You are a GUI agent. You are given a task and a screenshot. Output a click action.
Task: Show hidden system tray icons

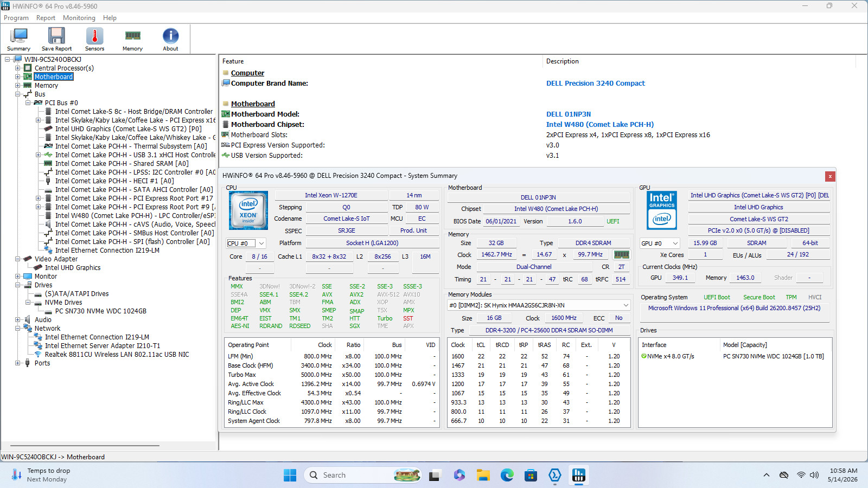(766, 475)
